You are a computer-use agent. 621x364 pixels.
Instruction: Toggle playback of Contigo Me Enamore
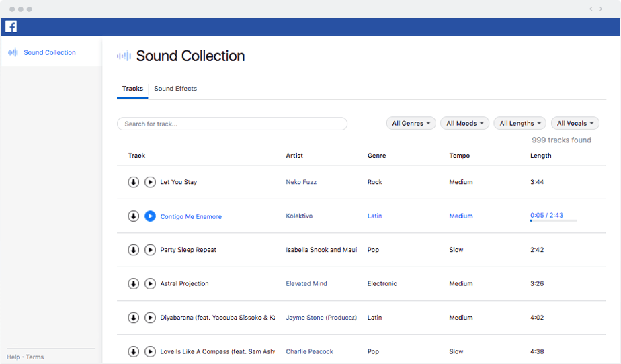150,216
